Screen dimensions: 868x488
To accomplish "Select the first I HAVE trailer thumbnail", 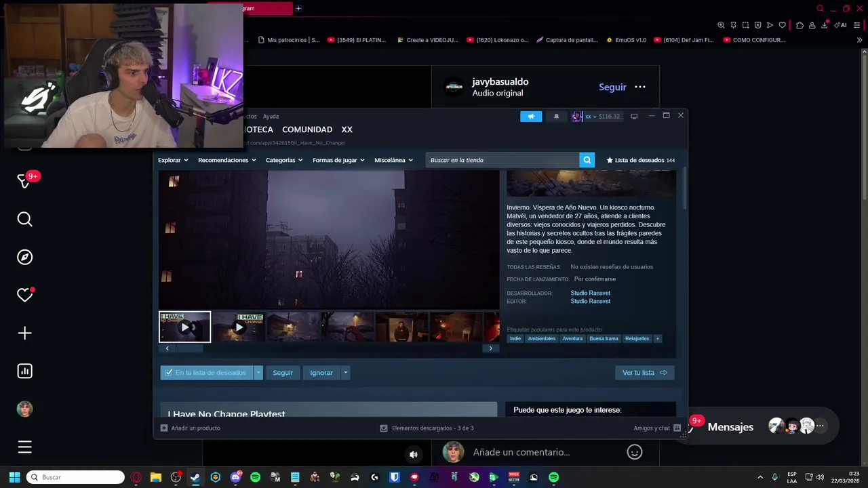I will coord(184,327).
